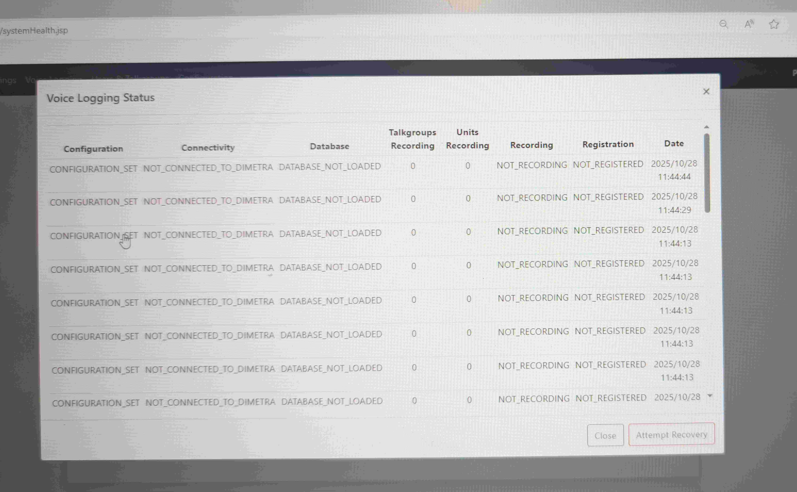Click the Voice Logging Status dialog title
Screen dimensions: 797x492
tap(101, 98)
